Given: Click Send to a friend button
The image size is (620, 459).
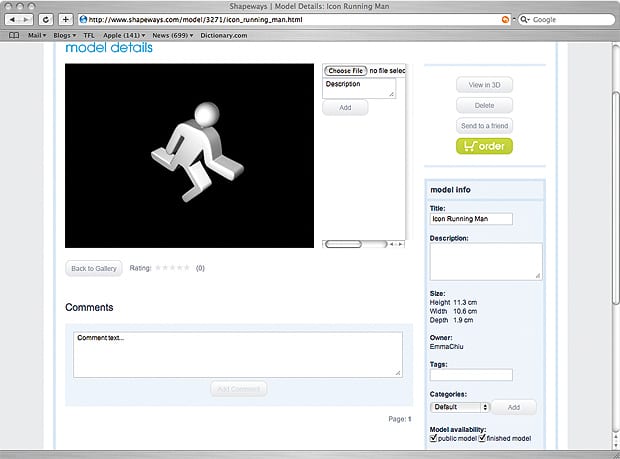Looking at the screenshot, I should tap(484, 126).
